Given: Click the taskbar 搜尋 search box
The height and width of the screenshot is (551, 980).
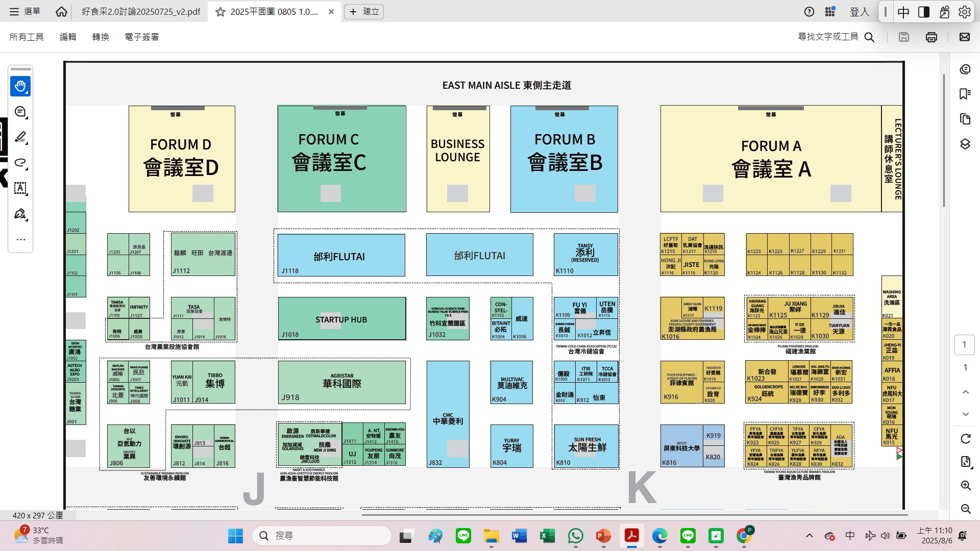Looking at the screenshot, I should click(x=322, y=536).
